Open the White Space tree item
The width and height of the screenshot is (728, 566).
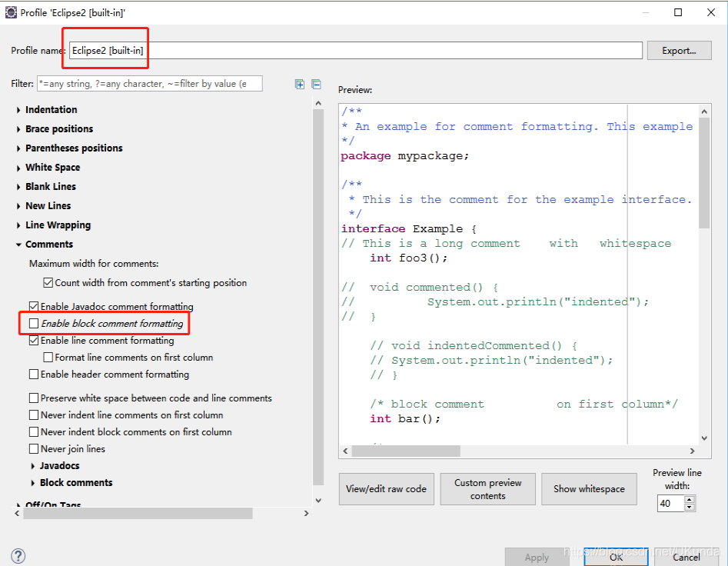click(52, 168)
